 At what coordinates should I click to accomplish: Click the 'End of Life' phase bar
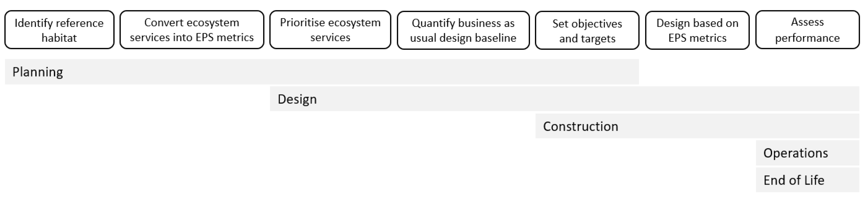[807, 181]
